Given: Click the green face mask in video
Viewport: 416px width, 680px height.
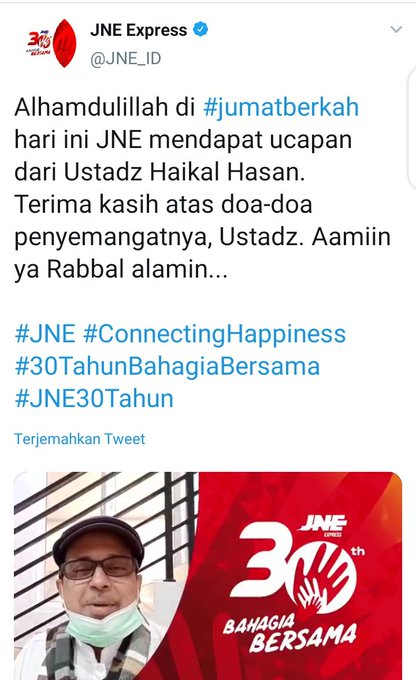Looking at the screenshot, I should (106, 625).
